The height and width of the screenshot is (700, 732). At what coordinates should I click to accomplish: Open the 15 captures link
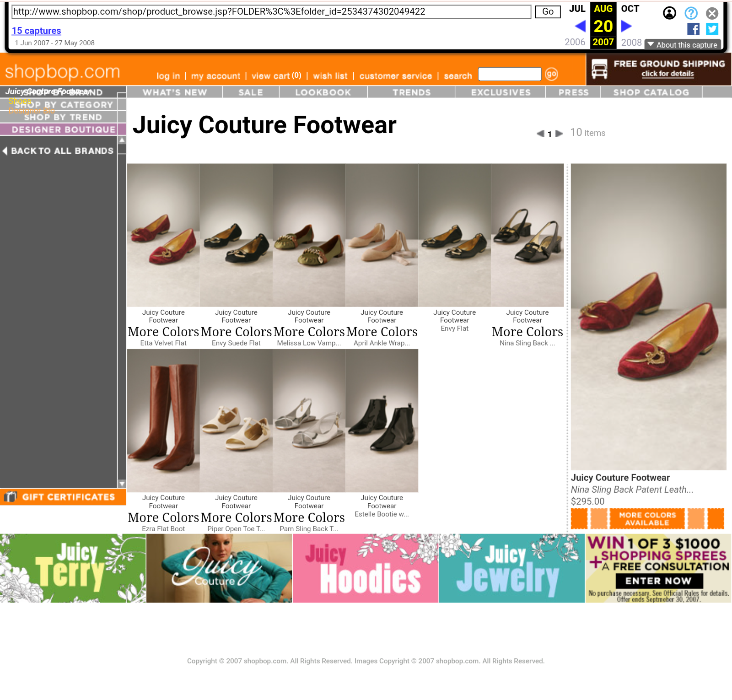[x=36, y=31]
